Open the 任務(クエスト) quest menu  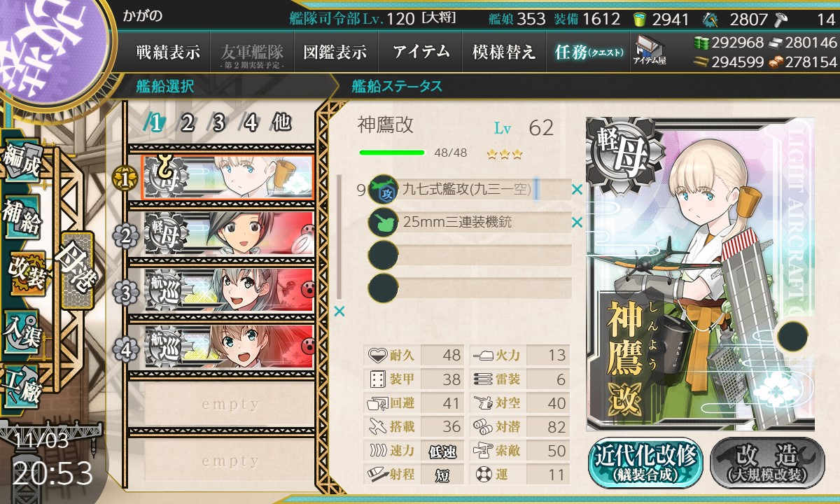coord(588,52)
